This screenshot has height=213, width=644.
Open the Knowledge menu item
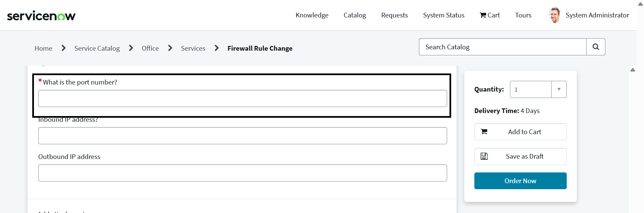(312, 15)
